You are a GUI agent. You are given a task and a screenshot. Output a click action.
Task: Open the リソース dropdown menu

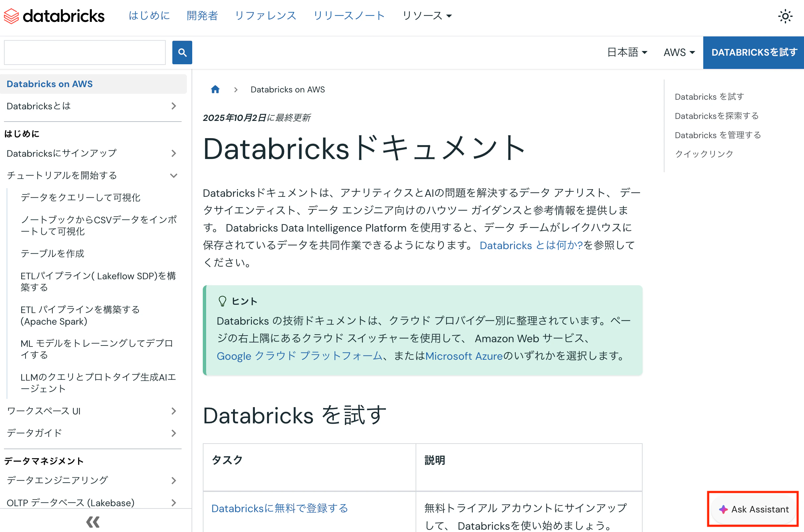point(427,16)
